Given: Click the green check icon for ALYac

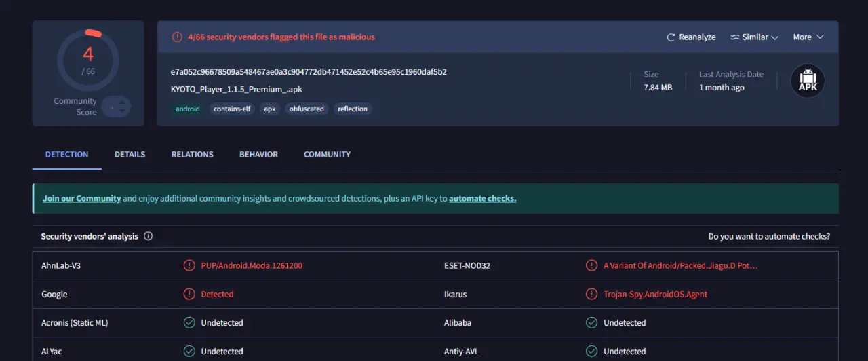Looking at the screenshot, I should 189,351.
